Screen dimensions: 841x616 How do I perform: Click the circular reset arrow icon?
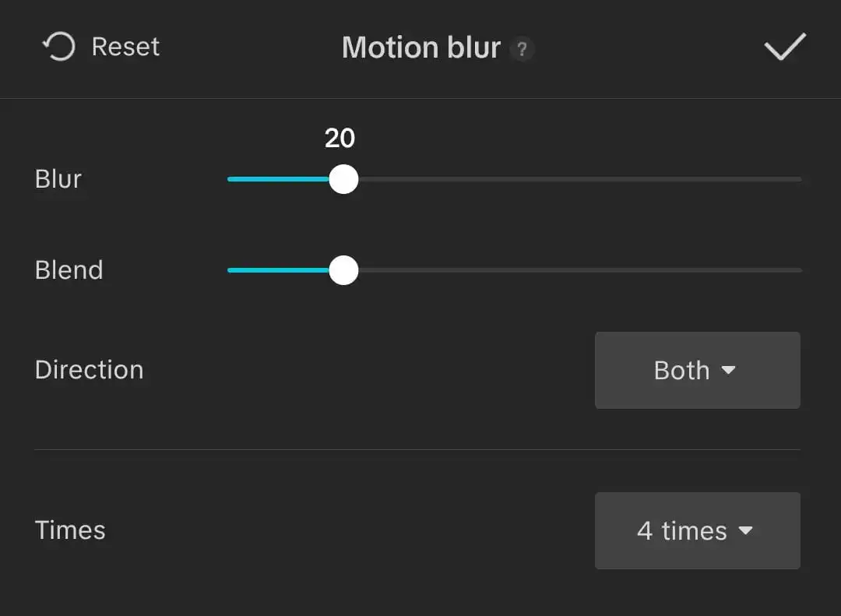pos(58,47)
